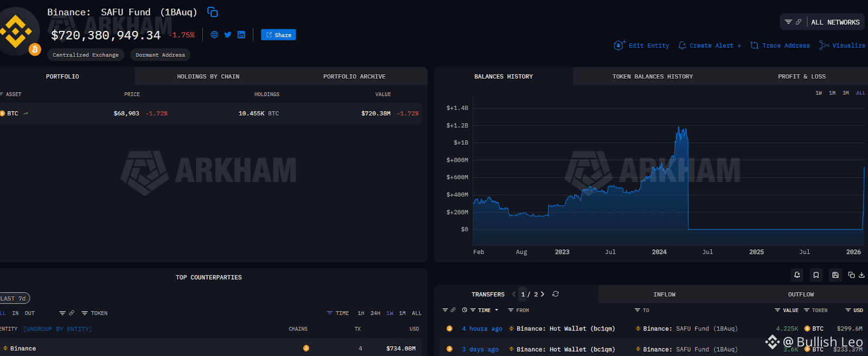Refresh the transfers list
Viewport: 868px width, 356px height.
(556, 294)
